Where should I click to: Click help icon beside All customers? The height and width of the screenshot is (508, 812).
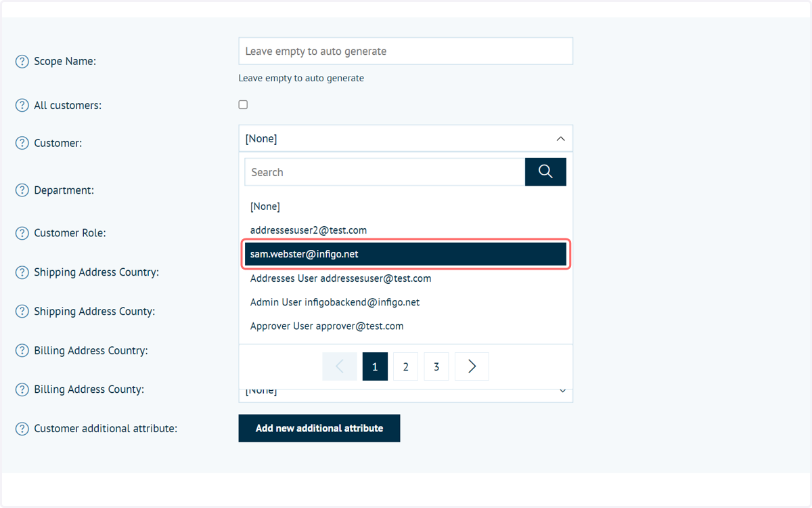point(22,106)
